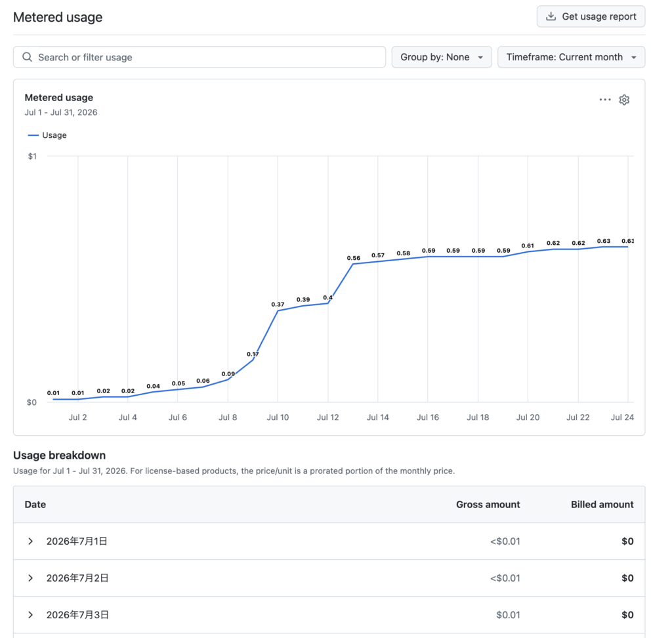Click the Gross amount column header
This screenshot has width=672, height=638.
pyautogui.click(x=488, y=504)
